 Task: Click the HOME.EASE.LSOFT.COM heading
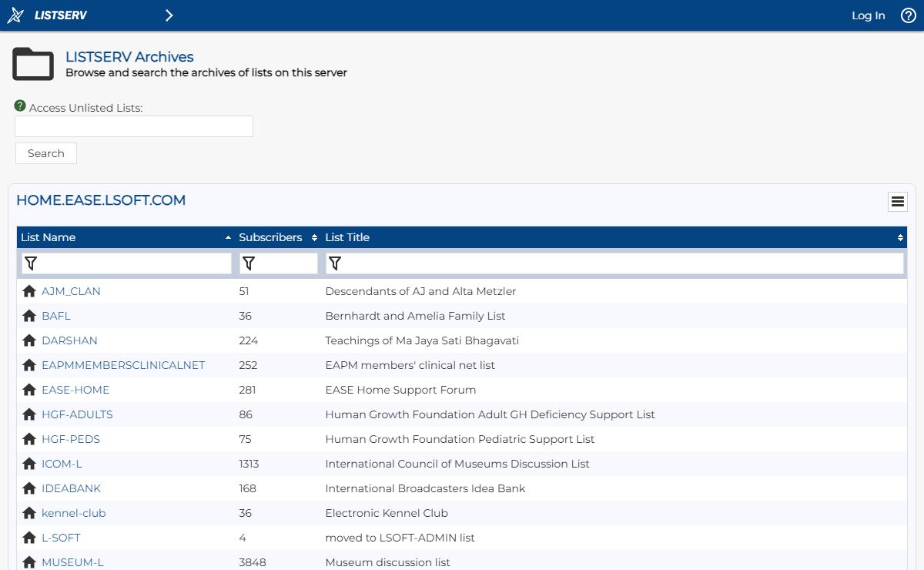(x=101, y=200)
